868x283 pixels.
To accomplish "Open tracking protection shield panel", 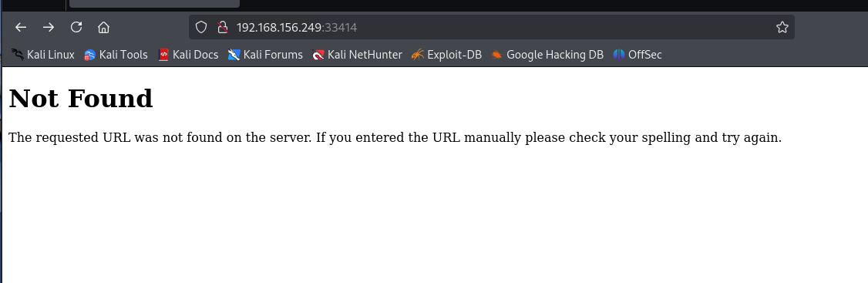I will (201, 27).
